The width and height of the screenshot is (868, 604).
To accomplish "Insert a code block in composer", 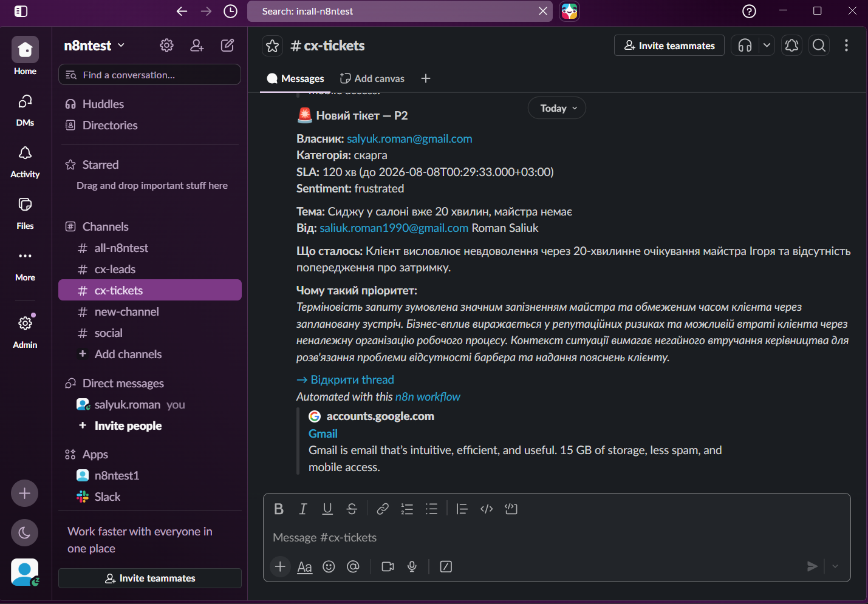I will [511, 509].
